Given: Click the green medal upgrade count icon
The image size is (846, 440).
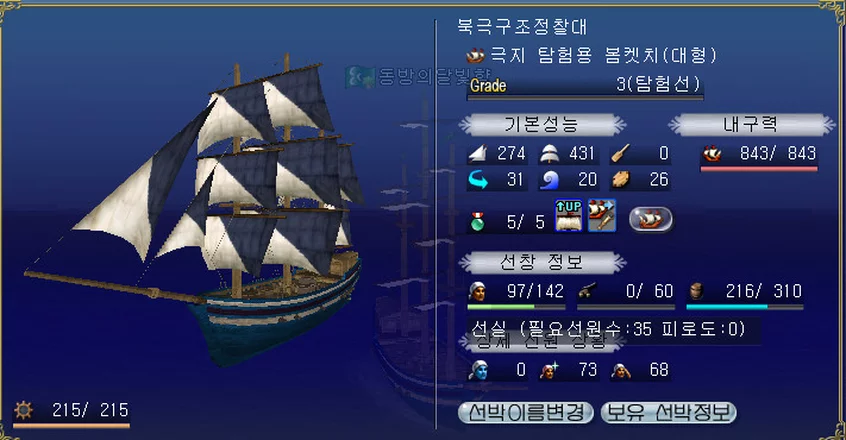Looking at the screenshot, I should click(x=477, y=222).
